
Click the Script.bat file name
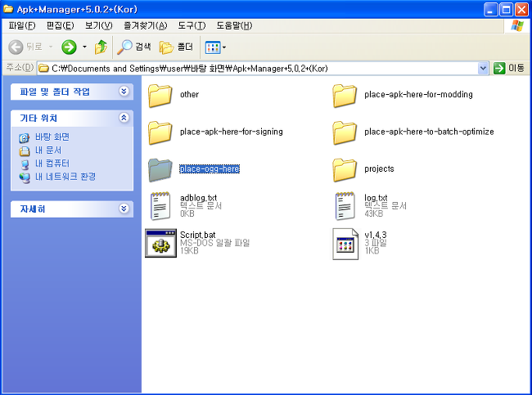198,235
